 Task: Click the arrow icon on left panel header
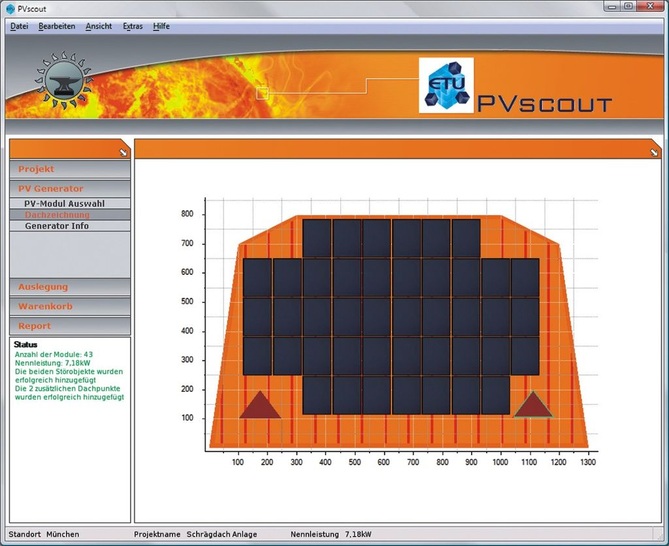[x=123, y=152]
